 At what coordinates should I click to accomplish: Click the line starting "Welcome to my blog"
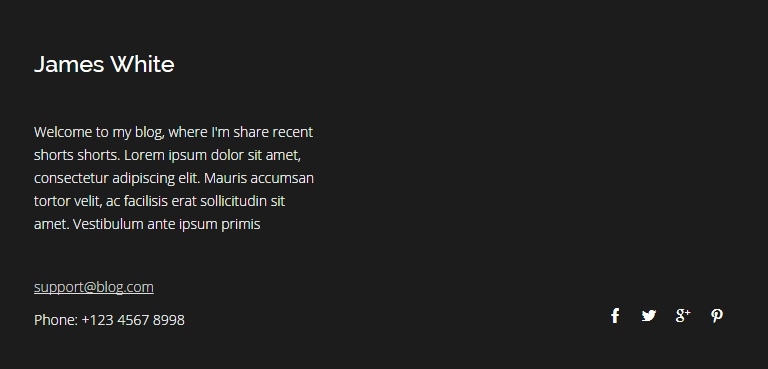pos(173,132)
